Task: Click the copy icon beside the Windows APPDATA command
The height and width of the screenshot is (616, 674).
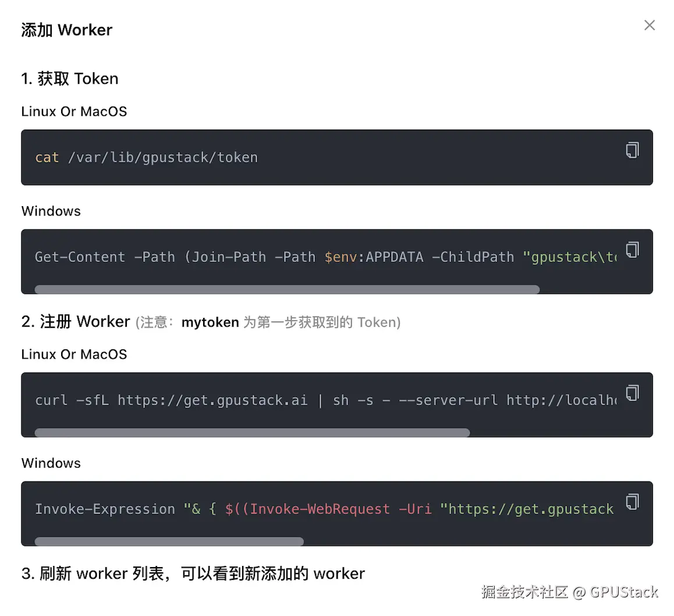Action: (x=632, y=249)
